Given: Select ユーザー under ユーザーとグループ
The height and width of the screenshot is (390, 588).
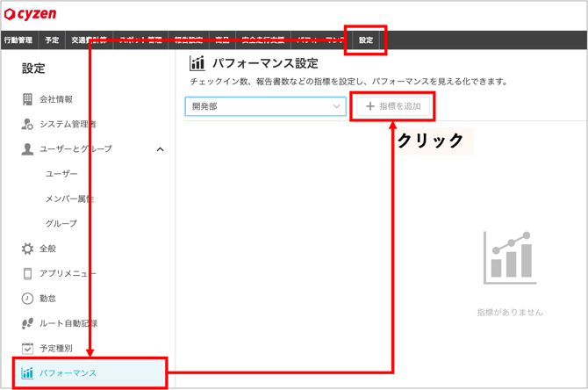Looking at the screenshot, I should (61, 174).
